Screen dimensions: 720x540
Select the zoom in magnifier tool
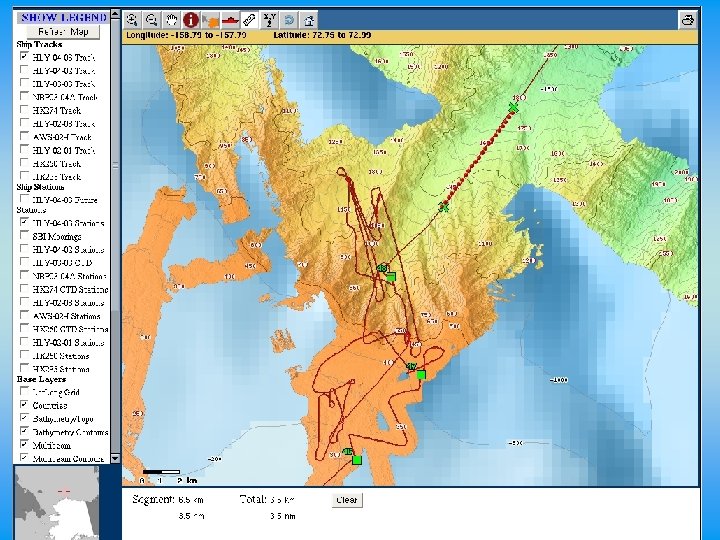[132, 19]
